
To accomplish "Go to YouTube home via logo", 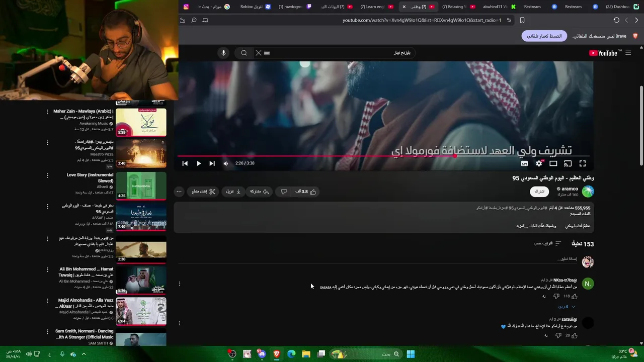I will coord(604,53).
